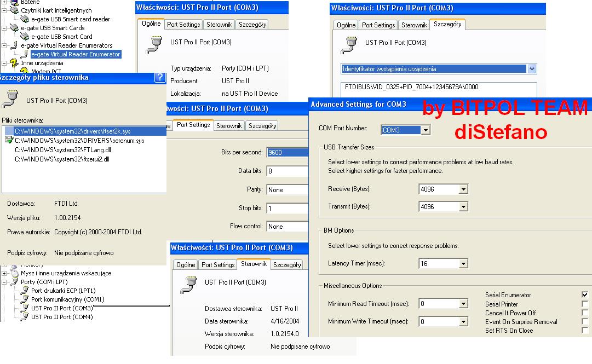The width and height of the screenshot is (592, 364).
Task: Click the port icon in Szczegóły properties window
Action: tap(349, 44)
